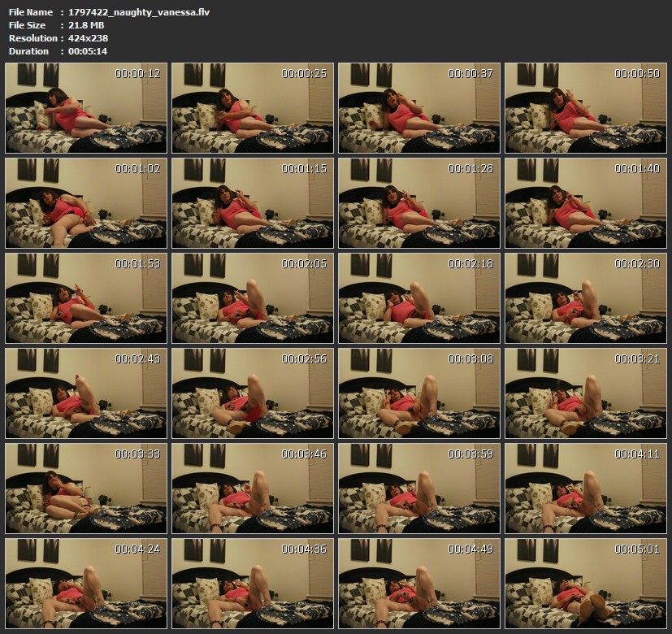Image resolution: width=672 pixels, height=634 pixels.
Task: Click the thumbnail timestamped 00:00:12
Action: [x=86, y=108]
